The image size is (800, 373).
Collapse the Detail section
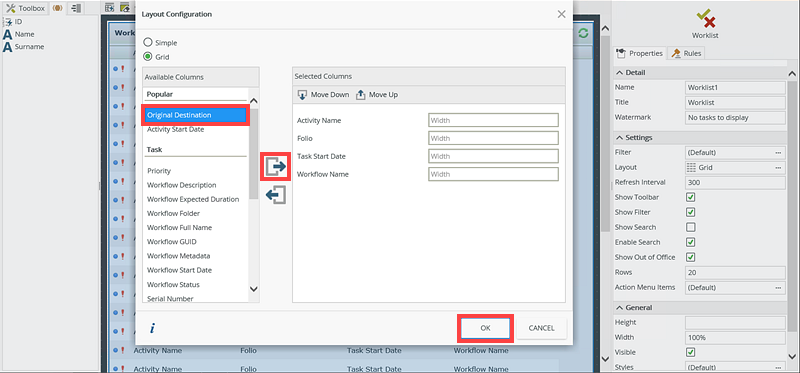click(620, 72)
